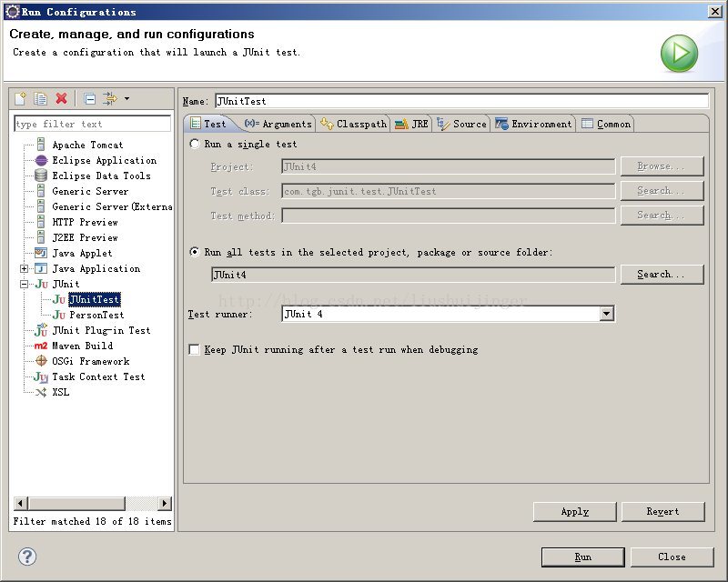Click the HTTP Preview icon
728x582 pixels.
[41, 221]
